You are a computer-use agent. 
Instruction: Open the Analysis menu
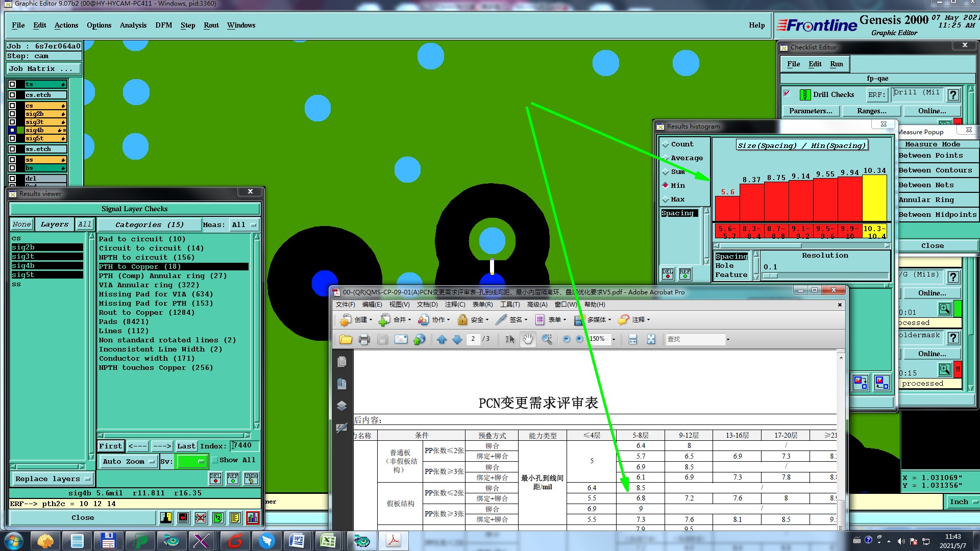pos(133,25)
